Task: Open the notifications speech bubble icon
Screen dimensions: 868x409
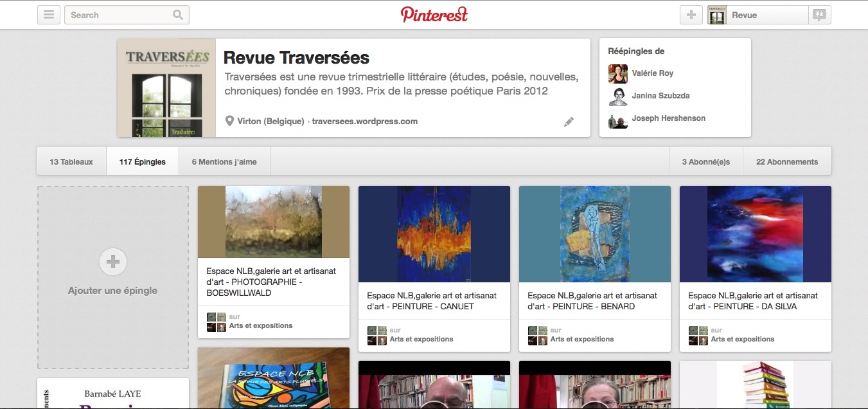Action: coord(819,15)
